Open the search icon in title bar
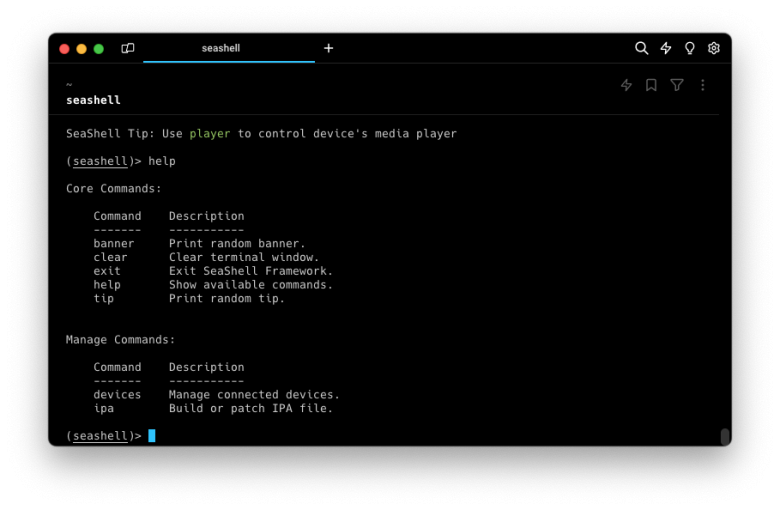Screen dimensions: 780x510 tap(641, 48)
